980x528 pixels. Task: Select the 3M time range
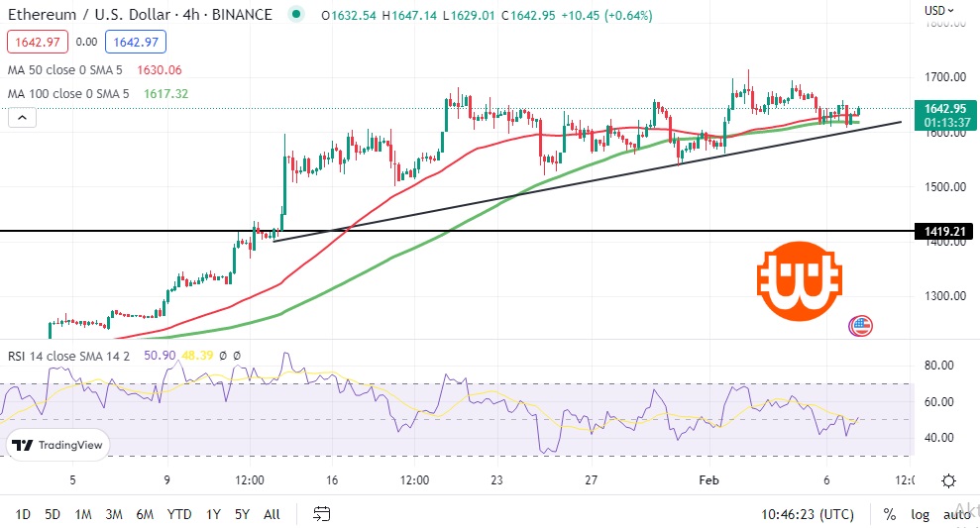pos(114,514)
